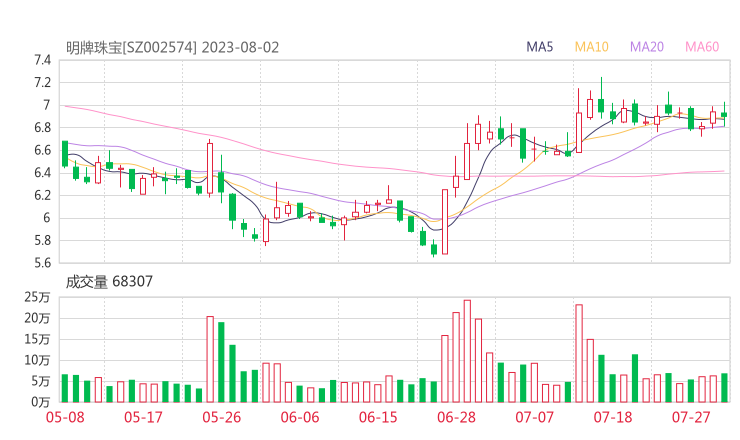
Task: Click the 07-27 date axis label
Action: (691, 417)
